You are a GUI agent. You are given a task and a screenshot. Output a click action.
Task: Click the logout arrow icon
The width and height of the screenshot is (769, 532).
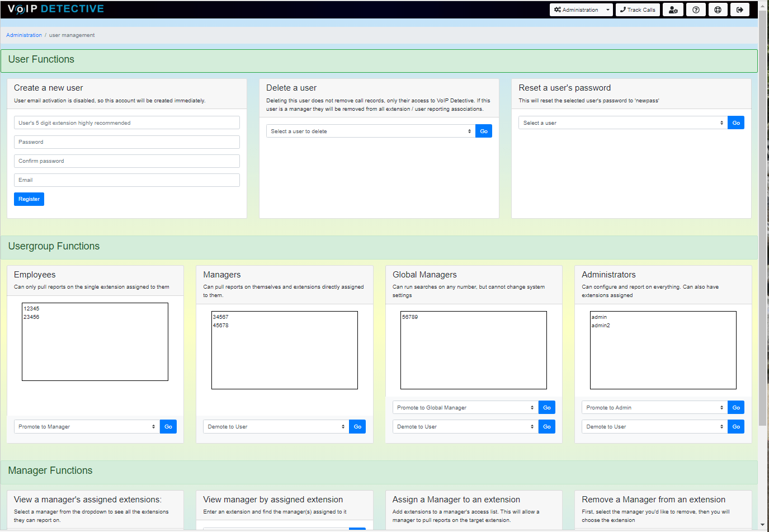739,10
